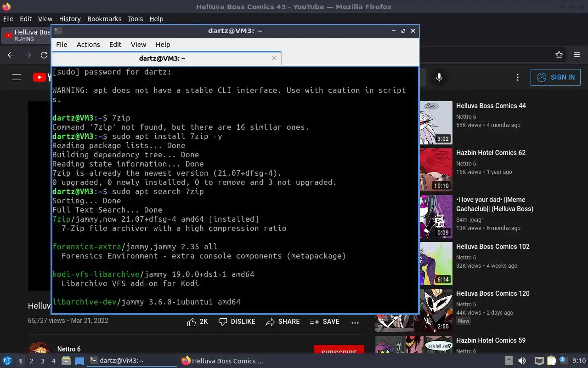The width and height of the screenshot is (588, 368).
Task: Open Hazbin Hotel Comics 59 title
Action: (491, 340)
